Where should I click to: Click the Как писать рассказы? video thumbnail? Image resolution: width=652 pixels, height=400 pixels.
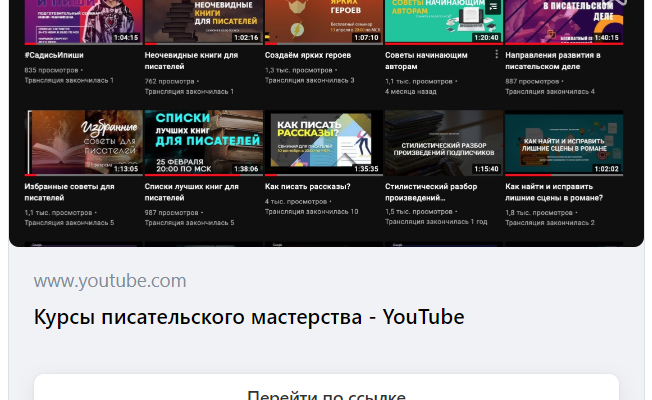[x=323, y=142]
